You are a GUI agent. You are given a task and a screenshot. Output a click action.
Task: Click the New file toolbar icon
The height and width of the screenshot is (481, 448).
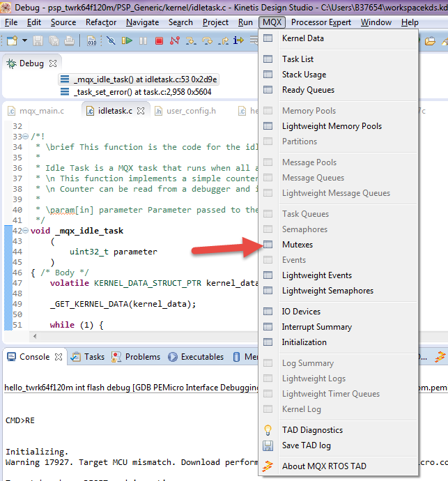(12, 40)
